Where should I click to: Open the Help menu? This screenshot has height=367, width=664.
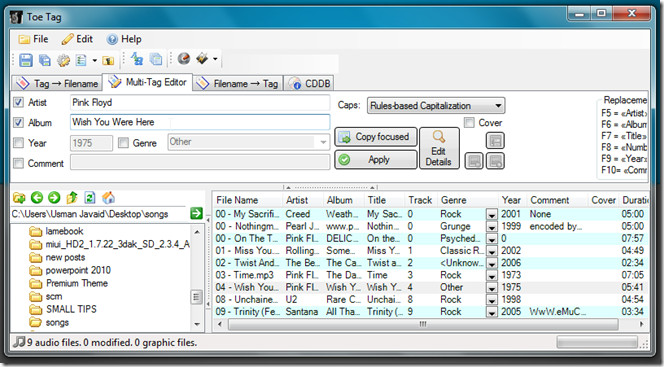[x=124, y=39]
